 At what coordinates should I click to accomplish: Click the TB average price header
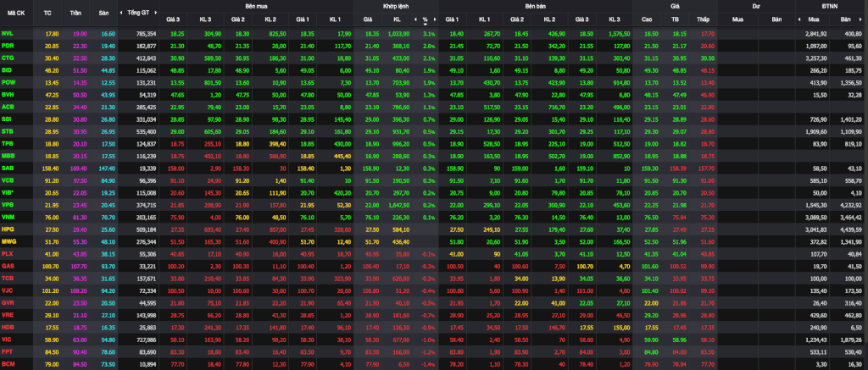675,19
